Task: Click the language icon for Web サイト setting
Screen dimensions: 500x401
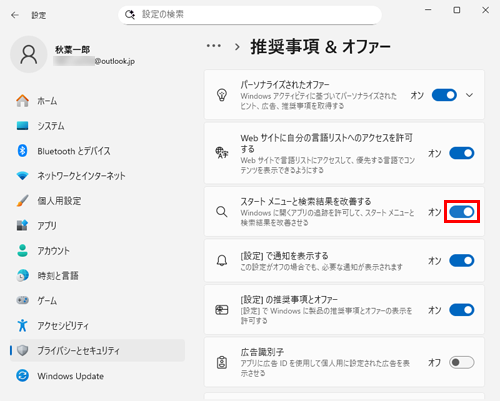Action: pyautogui.click(x=222, y=153)
